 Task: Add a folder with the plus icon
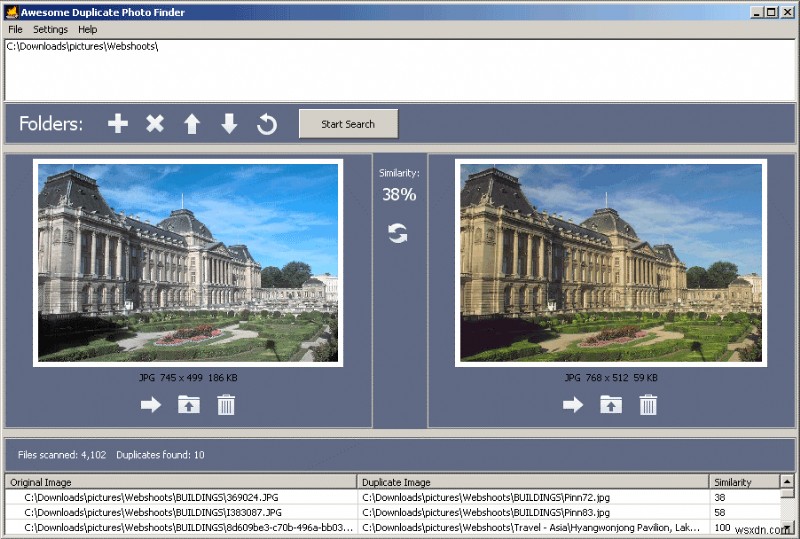[118, 124]
